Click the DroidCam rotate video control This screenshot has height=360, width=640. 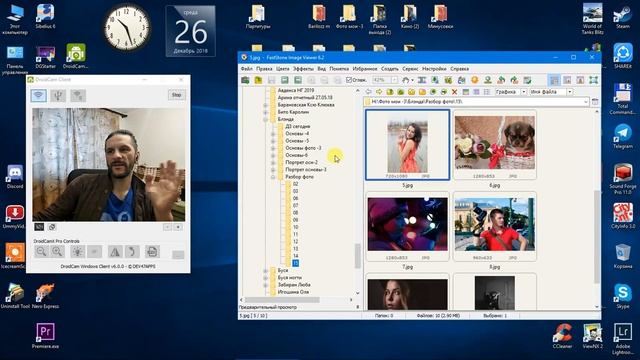(x=132, y=252)
